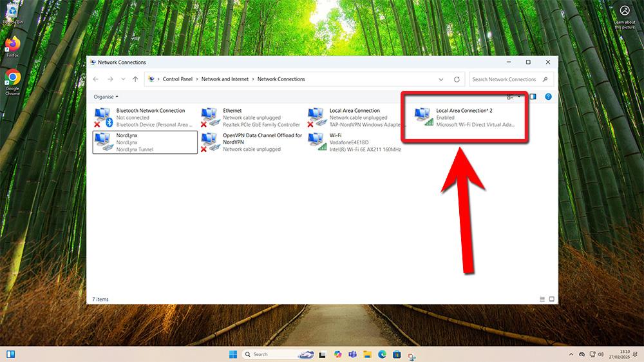Open network status in system tray
The height and width of the screenshot is (362, 644).
[x=592, y=354]
